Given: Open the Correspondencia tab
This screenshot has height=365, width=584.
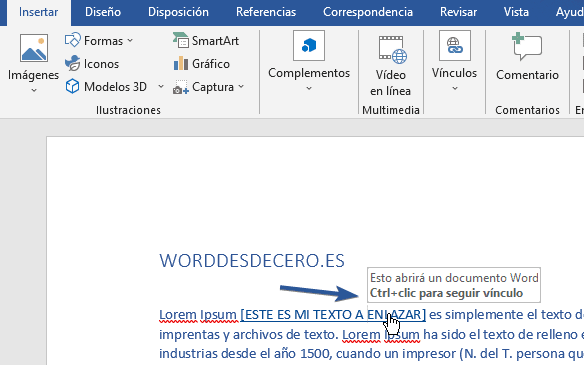Looking at the screenshot, I should [368, 12].
